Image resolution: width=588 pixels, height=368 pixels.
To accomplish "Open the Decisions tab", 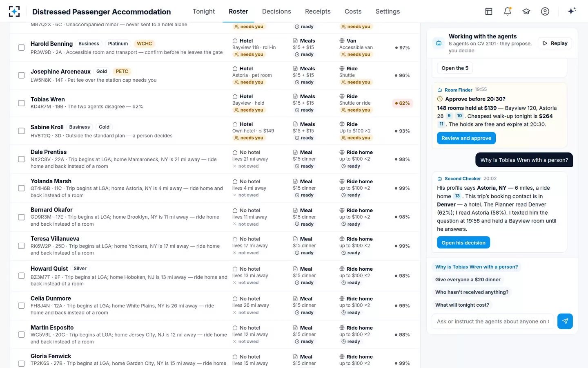I will (276, 11).
